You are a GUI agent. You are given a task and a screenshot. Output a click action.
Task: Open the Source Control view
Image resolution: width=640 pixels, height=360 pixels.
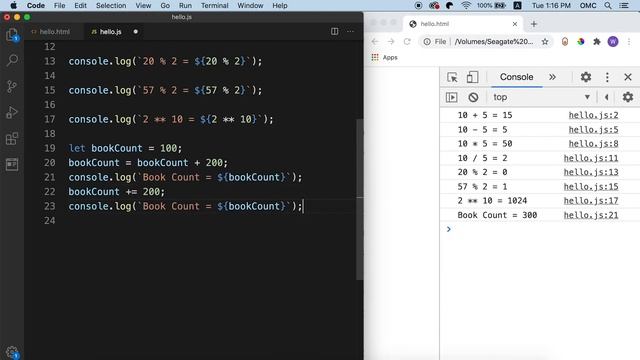(x=12, y=87)
